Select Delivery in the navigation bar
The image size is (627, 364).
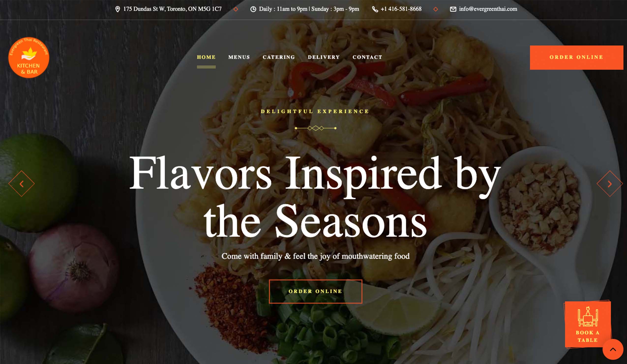click(324, 57)
